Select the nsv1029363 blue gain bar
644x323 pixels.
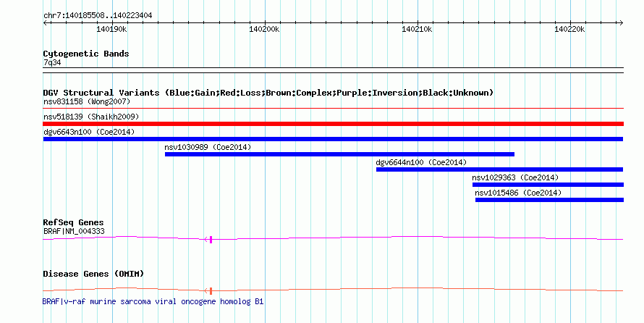[x=548, y=185]
